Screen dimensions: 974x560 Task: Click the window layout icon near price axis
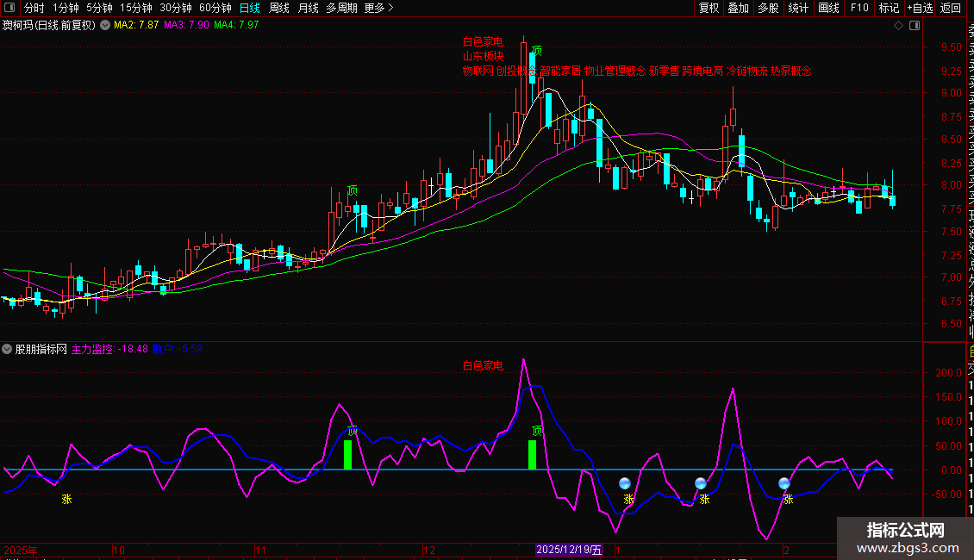click(x=915, y=26)
